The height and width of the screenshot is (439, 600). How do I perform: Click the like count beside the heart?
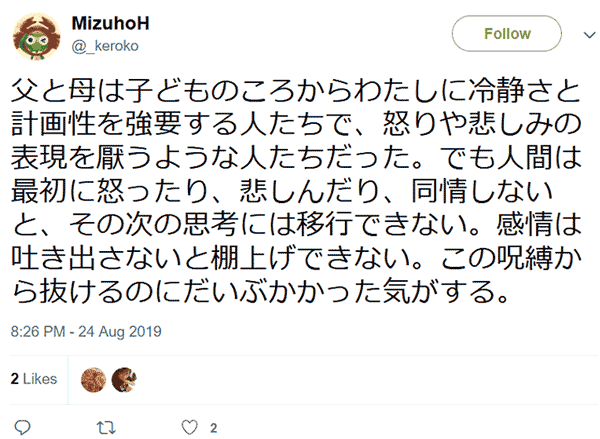pos(214,428)
